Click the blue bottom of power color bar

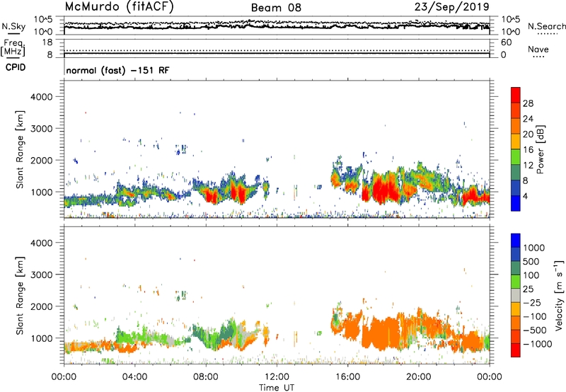click(x=516, y=203)
